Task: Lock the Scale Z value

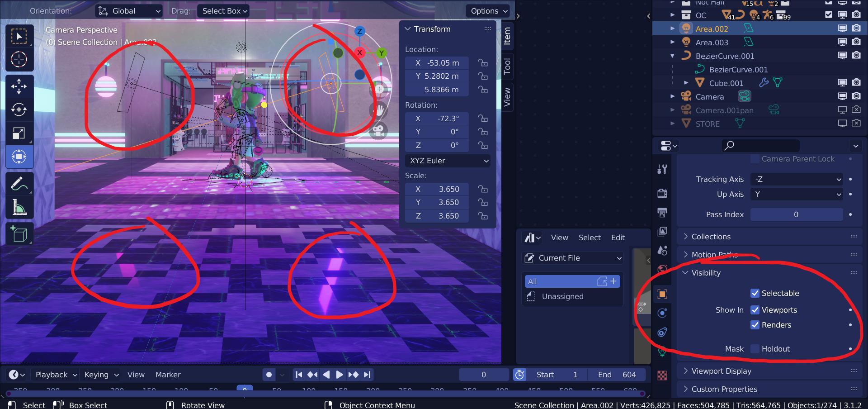Action: 483,216
